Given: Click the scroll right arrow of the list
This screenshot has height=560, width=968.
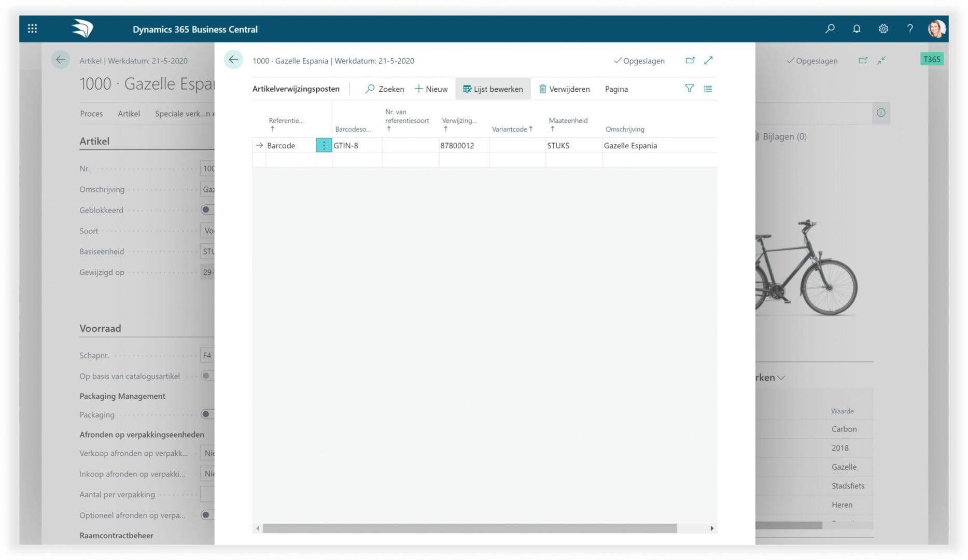Looking at the screenshot, I should pyautogui.click(x=712, y=528).
